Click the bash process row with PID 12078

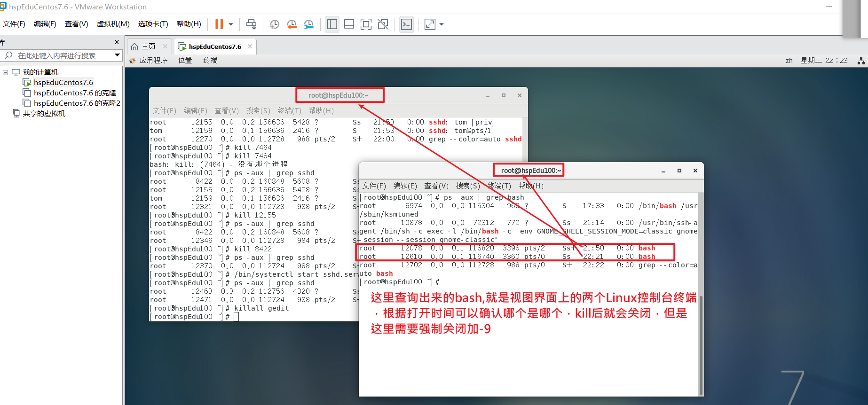(x=508, y=248)
